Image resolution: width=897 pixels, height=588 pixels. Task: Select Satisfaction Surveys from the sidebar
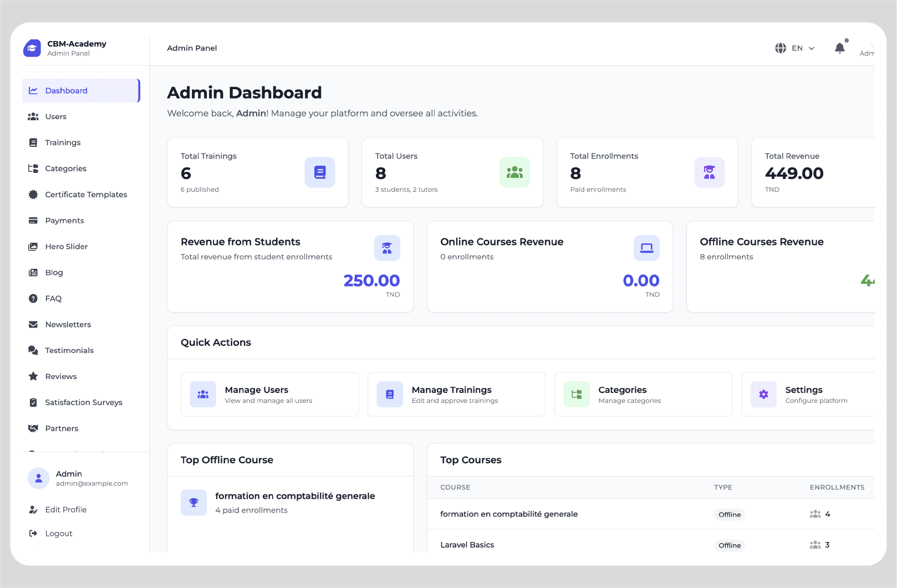(x=83, y=402)
